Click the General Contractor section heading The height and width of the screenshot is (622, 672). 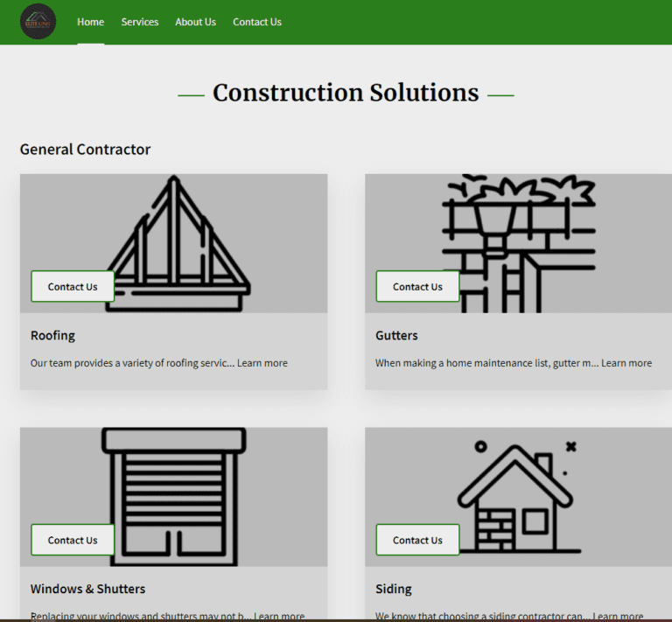[85, 150]
